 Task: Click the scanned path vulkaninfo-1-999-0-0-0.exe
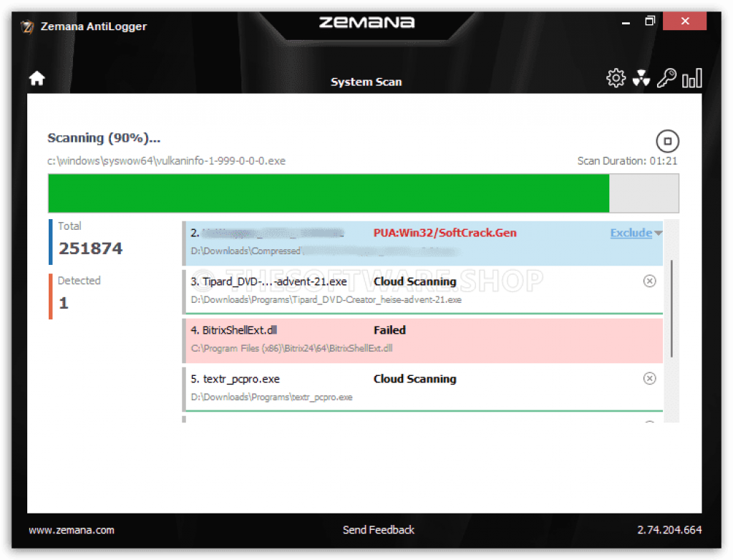click(166, 161)
